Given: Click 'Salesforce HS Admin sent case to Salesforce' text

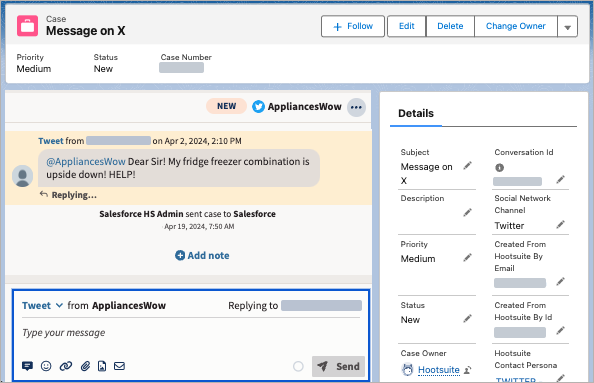Looking at the screenshot, I should click(x=188, y=214).
